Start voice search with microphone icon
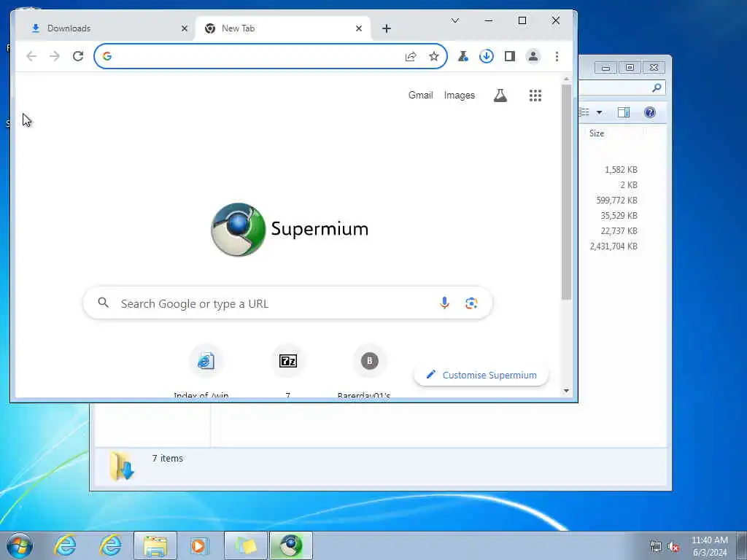This screenshot has height=560, width=747. pos(444,303)
